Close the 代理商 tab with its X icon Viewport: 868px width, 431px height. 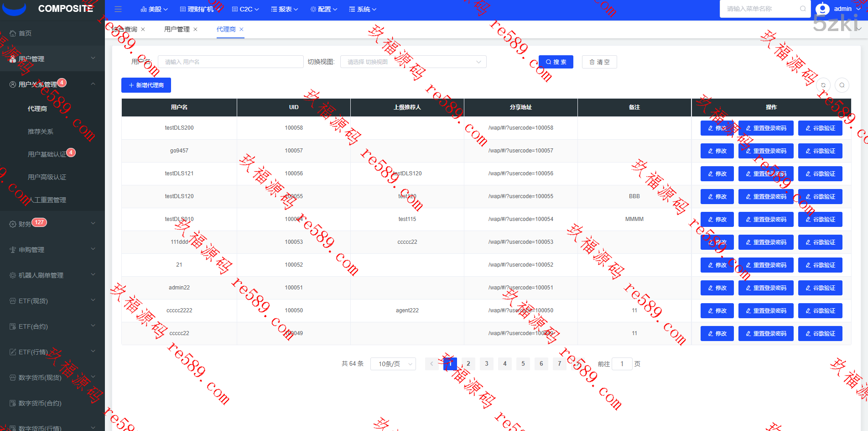tap(242, 29)
